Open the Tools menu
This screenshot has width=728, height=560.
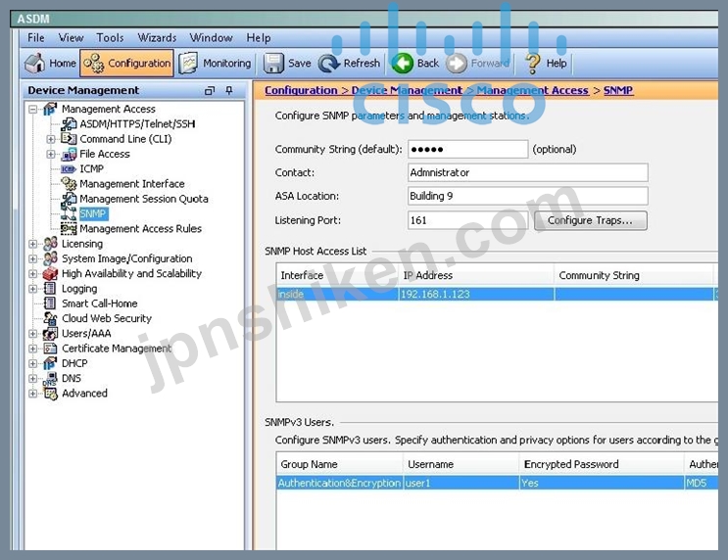[110, 37]
